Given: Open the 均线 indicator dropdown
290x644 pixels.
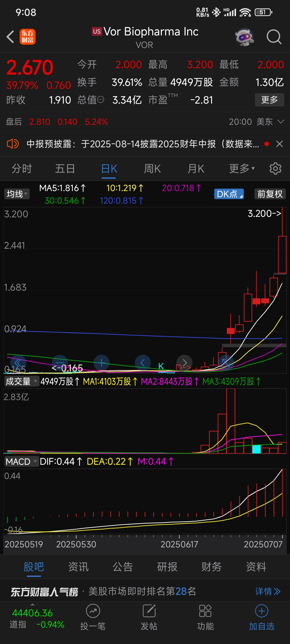Looking at the screenshot, I should (17, 194).
